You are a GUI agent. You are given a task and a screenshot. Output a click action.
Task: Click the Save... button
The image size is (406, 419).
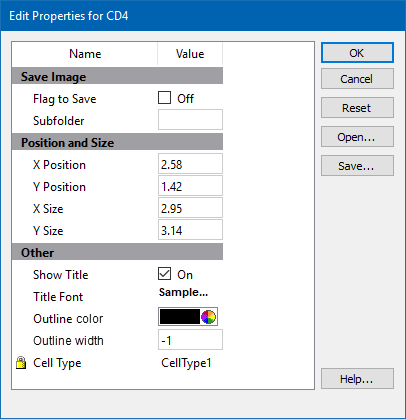click(357, 166)
